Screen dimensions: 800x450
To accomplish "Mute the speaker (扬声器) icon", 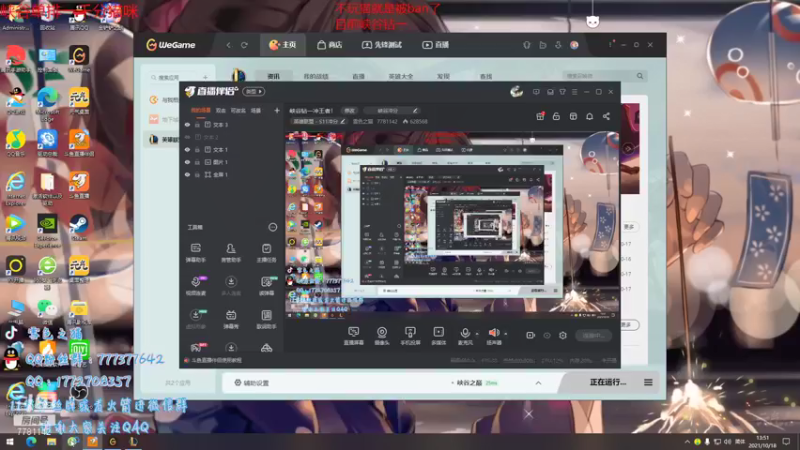I will [x=493, y=333].
